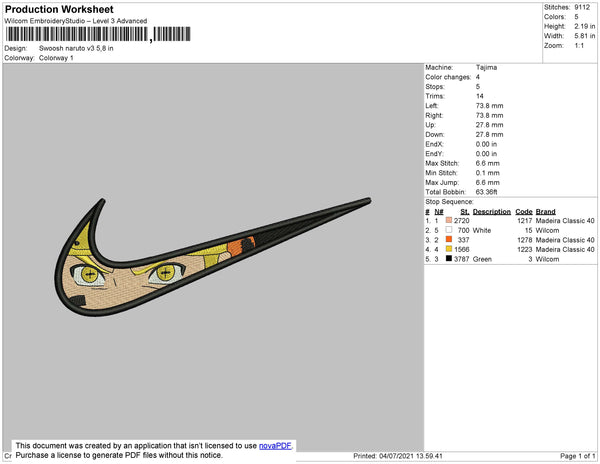Click the 'St.' column header
This screenshot has height=464, width=600.
pos(465,212)
